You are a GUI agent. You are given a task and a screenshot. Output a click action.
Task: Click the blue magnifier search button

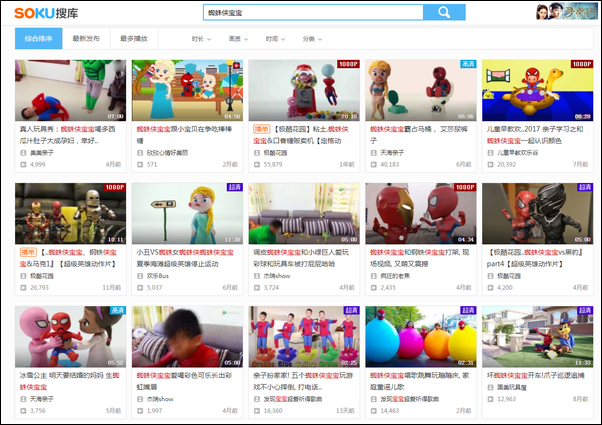pos(444,12)
